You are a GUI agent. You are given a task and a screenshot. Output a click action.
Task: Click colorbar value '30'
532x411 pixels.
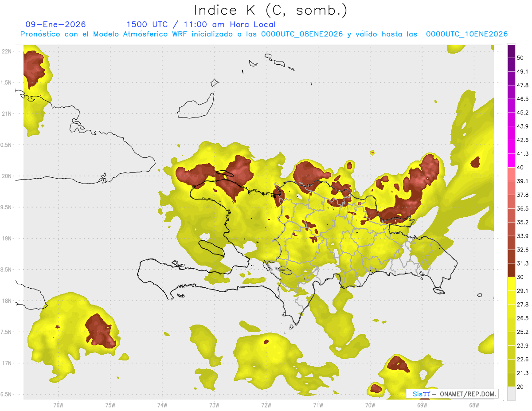[x=521, y=277]
